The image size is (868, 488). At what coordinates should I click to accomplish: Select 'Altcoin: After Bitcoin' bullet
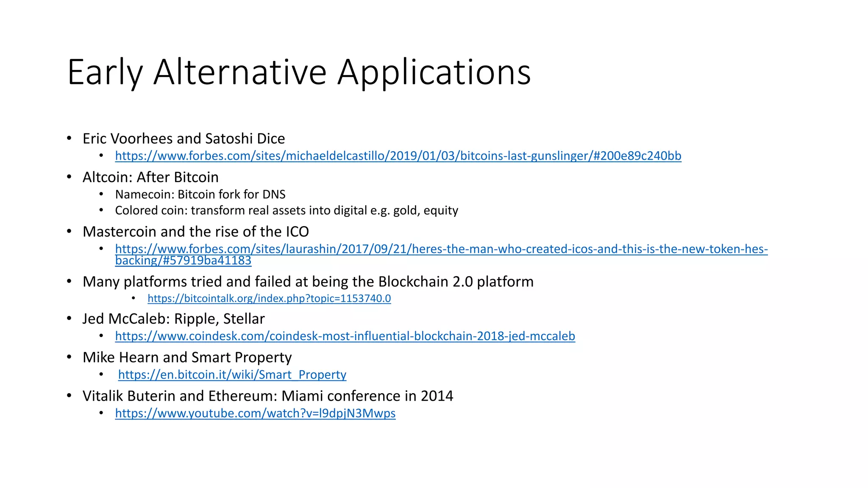[150, 177]
